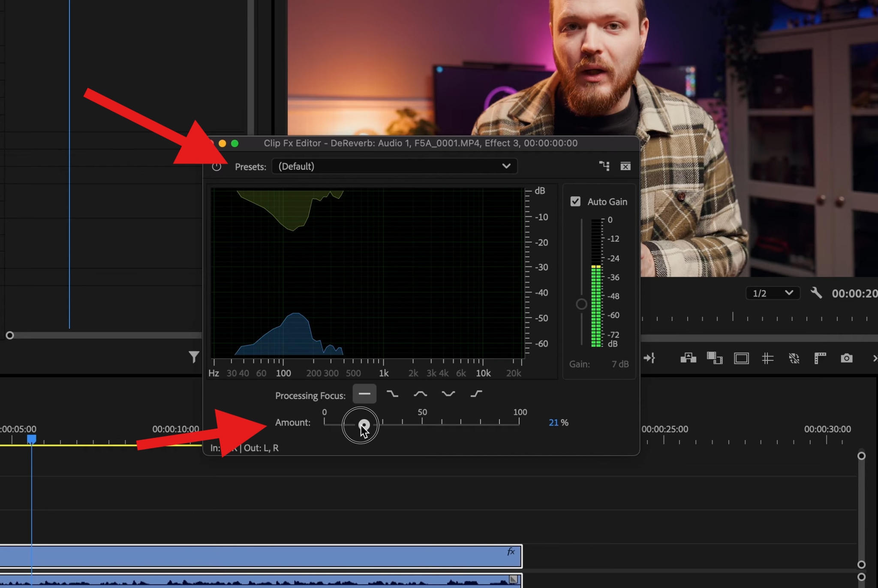
Task: Uncheck the Auto Gain checkbox
Action: click(x=575, y=201)
